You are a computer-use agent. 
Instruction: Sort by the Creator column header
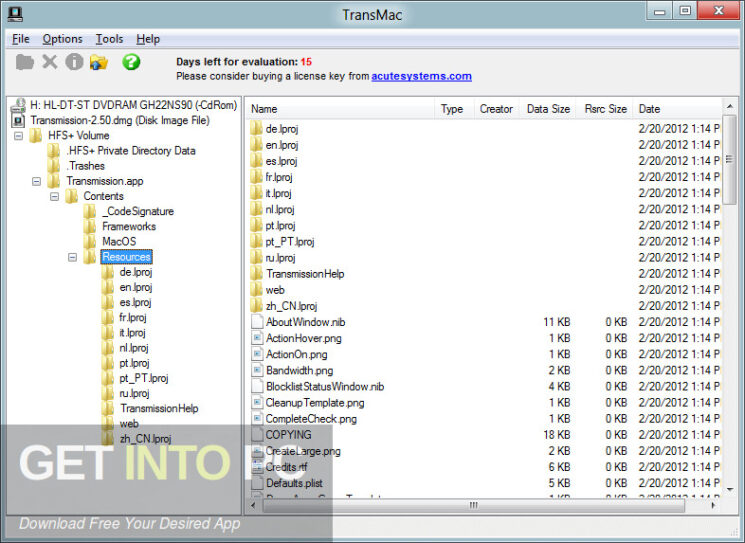pos(496,109)
